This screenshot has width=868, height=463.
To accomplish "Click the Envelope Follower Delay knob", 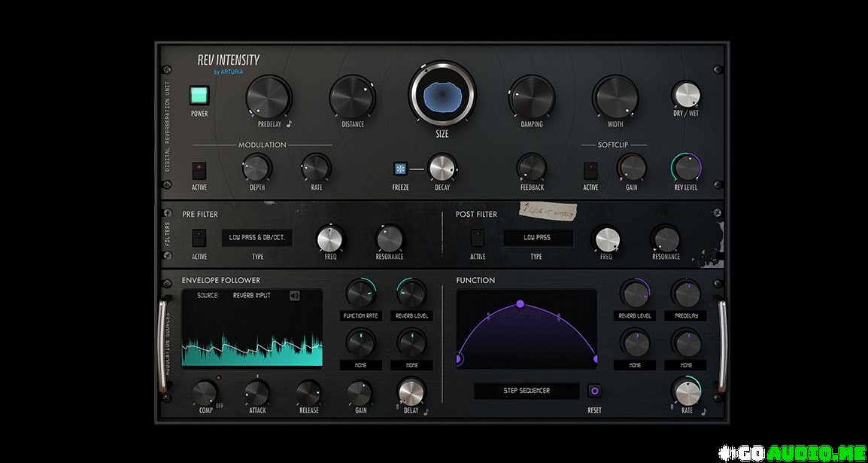I will (411, 392).
